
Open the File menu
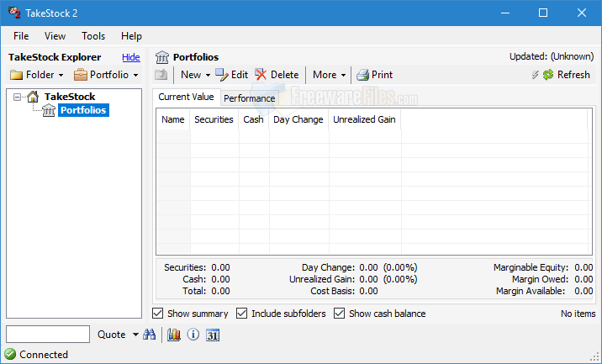click(21, 36)
